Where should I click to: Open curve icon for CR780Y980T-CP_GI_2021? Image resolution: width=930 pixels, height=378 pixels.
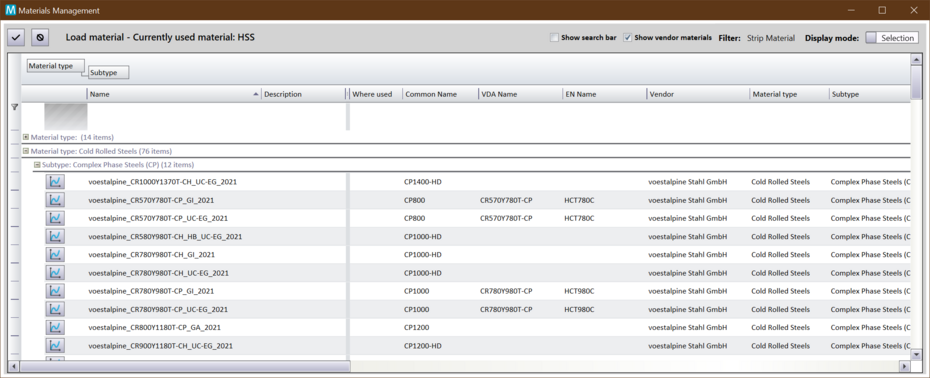tap(55, 291)
